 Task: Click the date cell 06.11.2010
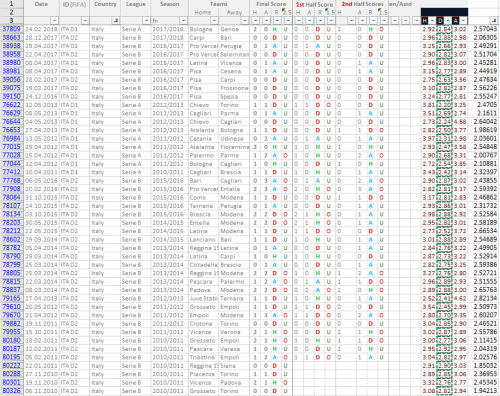pos(41,391)
